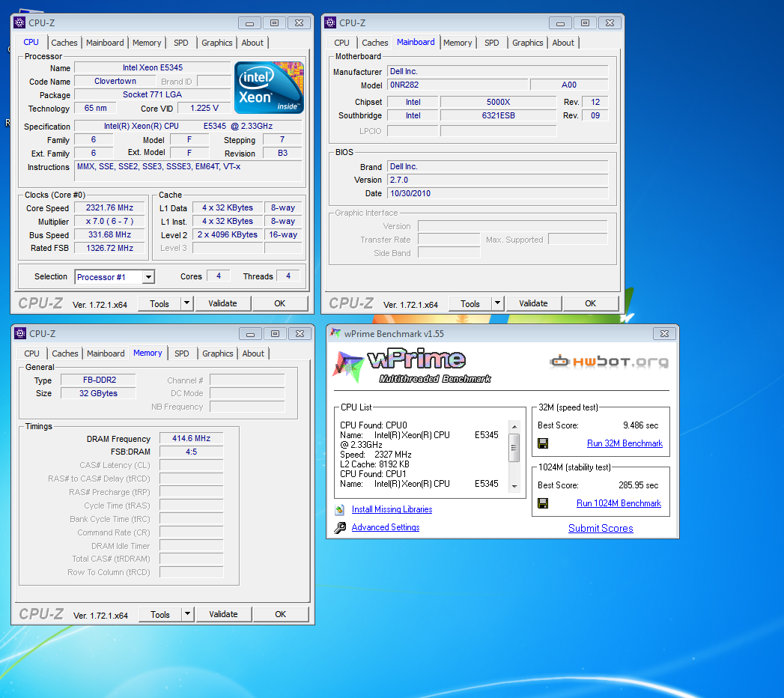Open Tools dropdown arrow in Mainboard window
Screen dimensions: 784x698
coord(497,303)
